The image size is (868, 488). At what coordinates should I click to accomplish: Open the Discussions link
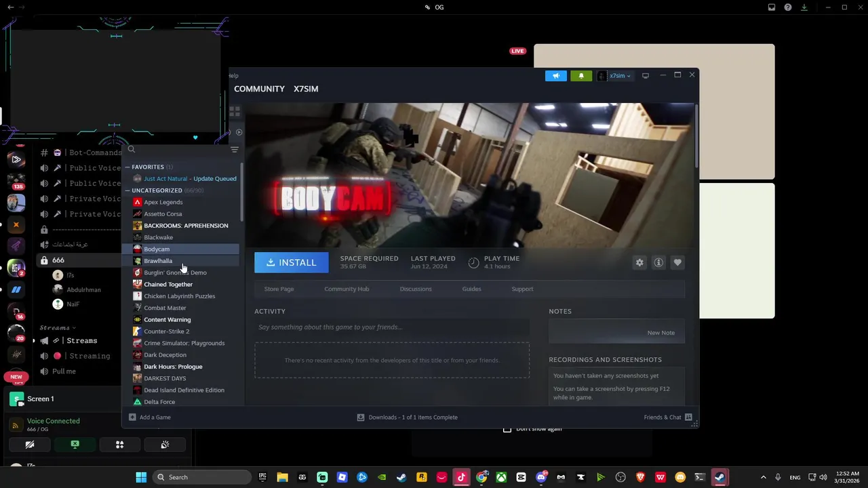click(x=416, y=289)
